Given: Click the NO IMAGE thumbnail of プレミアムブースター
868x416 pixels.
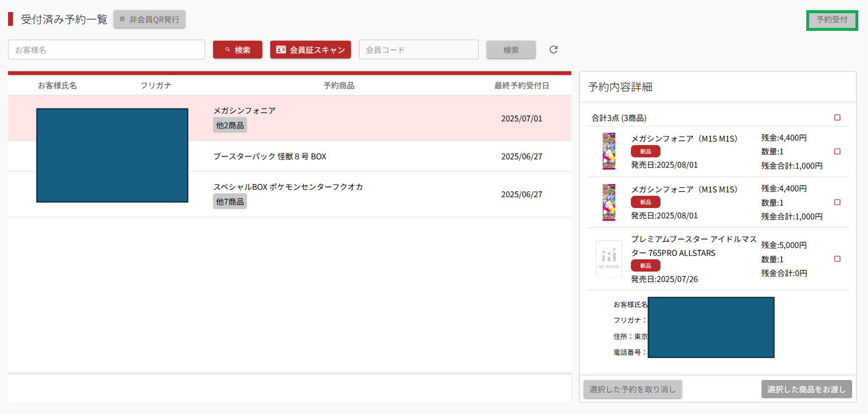Looking at the screenshot, I should (x=609, y=259).
